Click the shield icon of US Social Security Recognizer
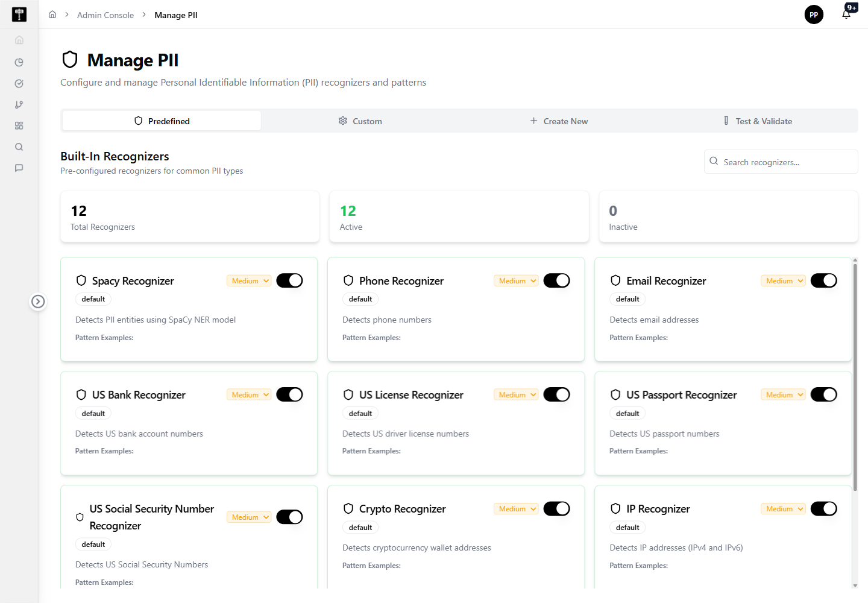 pyautogui.click(x=80, y=517)
